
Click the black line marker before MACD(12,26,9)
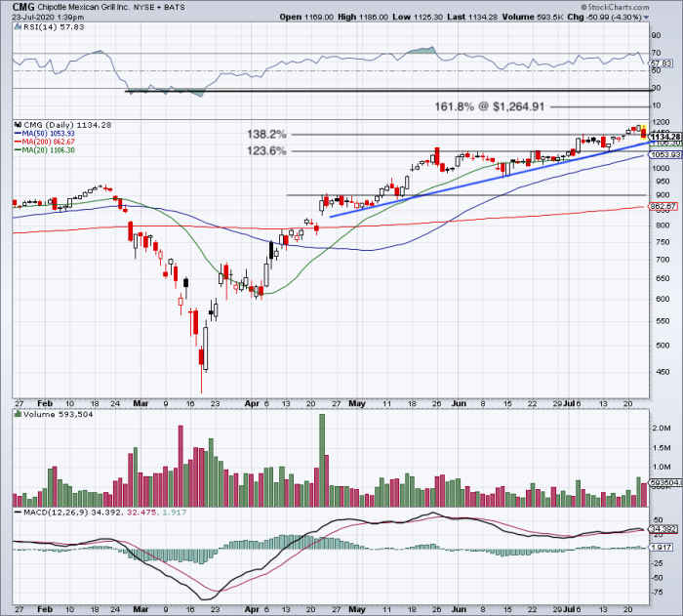(18, 513)
